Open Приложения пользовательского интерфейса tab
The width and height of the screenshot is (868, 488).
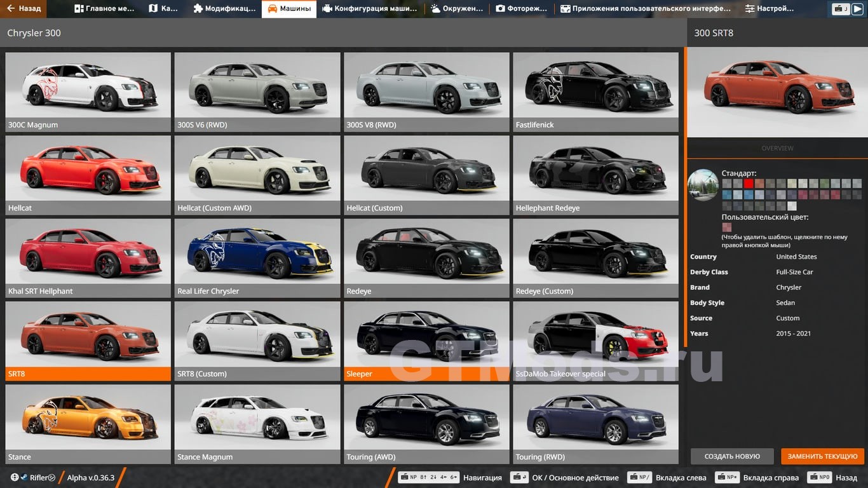click(646, 9)
